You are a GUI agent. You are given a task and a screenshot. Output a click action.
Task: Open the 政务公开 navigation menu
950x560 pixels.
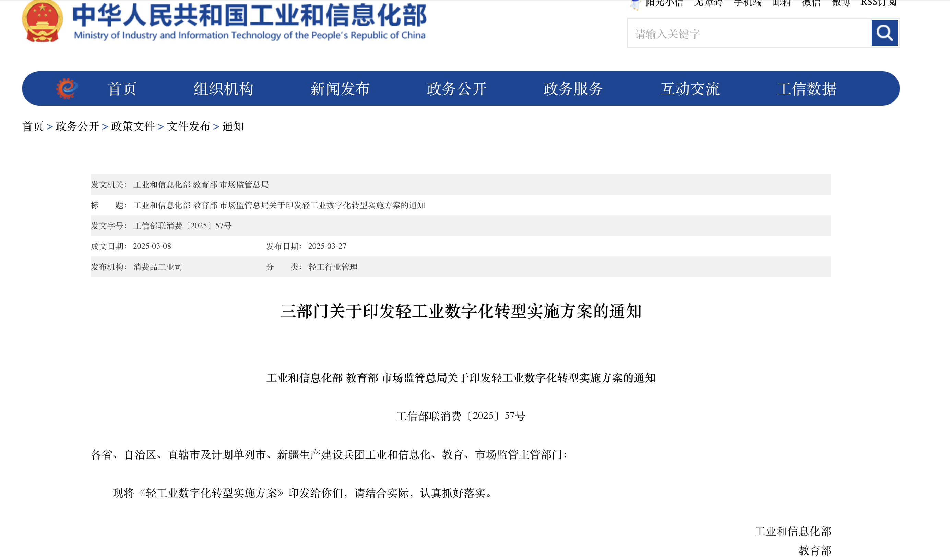tap(456, 89)
